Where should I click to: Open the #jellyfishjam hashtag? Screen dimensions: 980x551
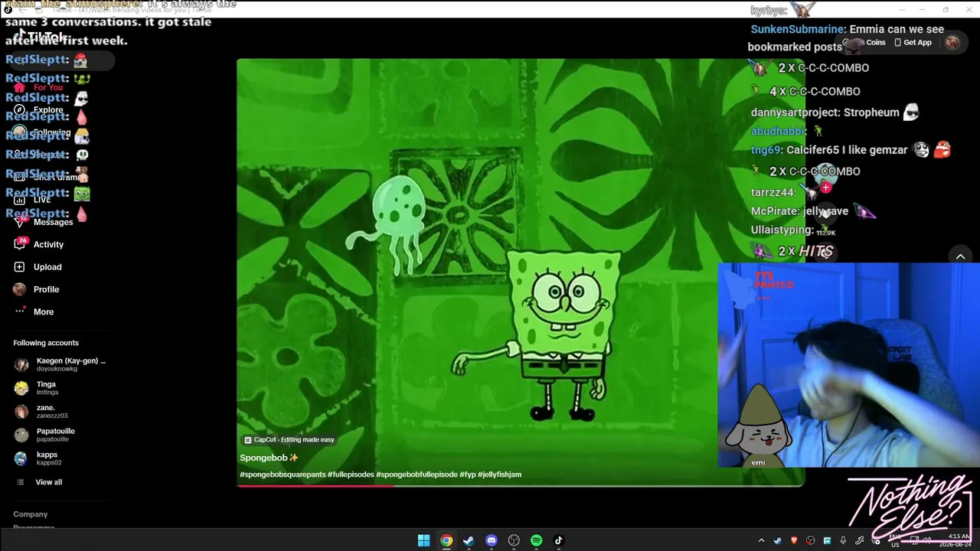coord(499,474)
